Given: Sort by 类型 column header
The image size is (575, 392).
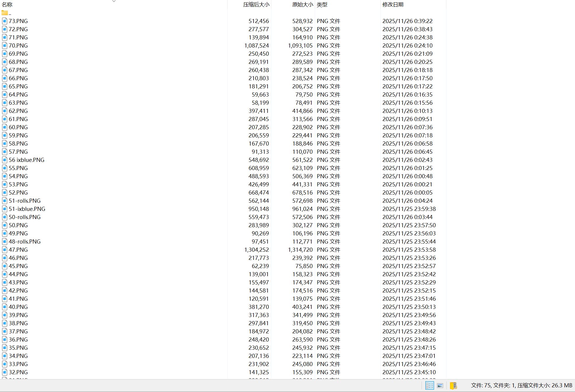Looking at the screenshot, I should pos(322,5).
